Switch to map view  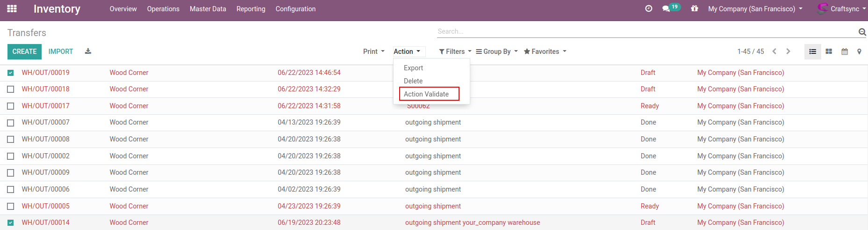[x=859, y=52]
